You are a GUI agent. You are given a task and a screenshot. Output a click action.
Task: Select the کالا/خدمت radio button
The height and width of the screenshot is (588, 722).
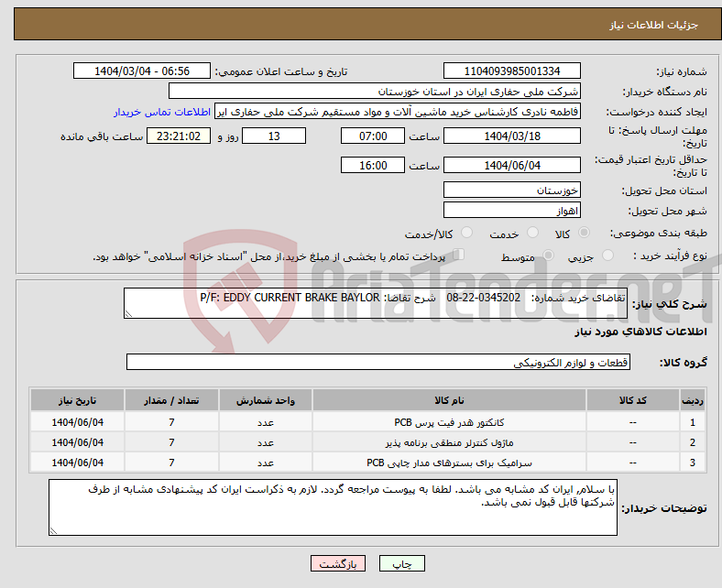point(467,233)
